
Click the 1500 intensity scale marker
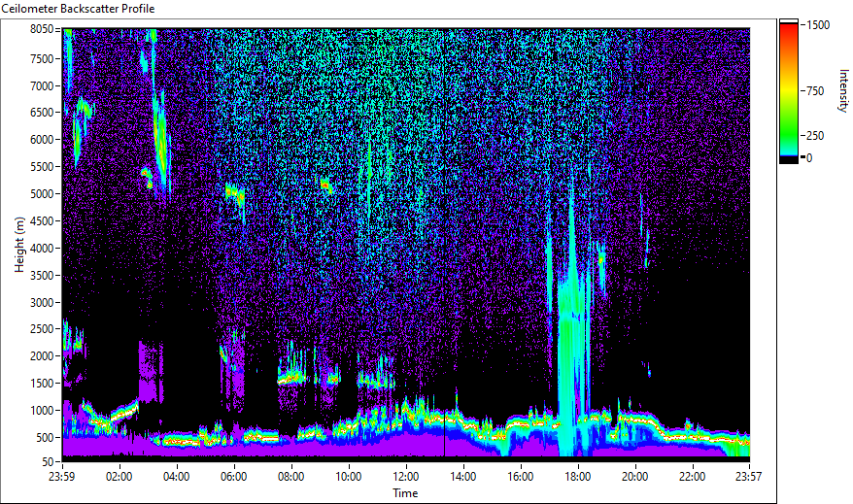tap(818, 25)
